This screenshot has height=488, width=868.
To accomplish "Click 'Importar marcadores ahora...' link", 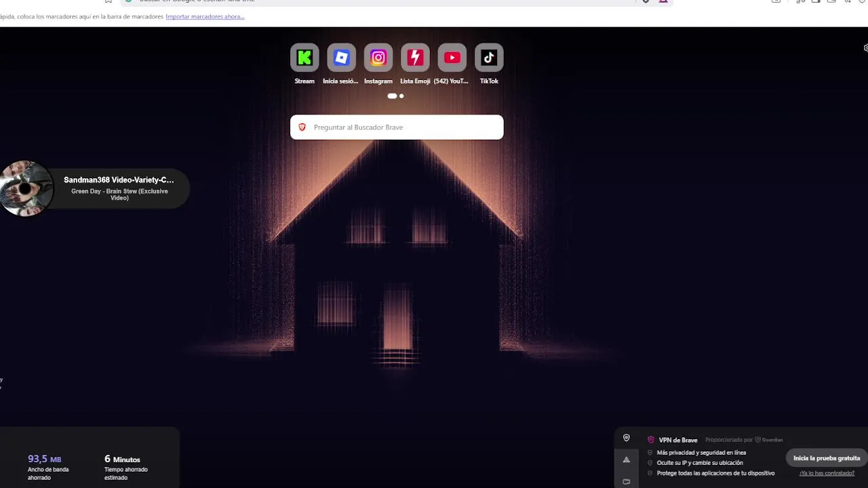I will tap(205, 16).
